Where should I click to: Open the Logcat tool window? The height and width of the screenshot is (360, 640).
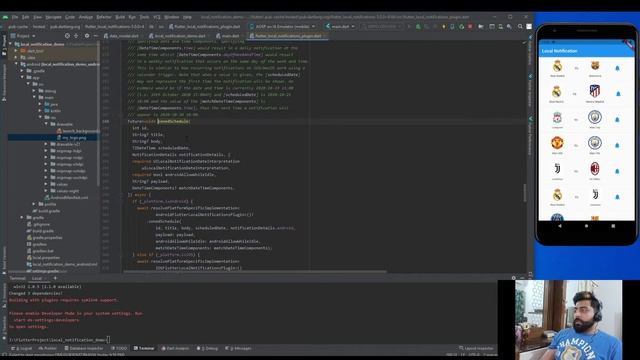[22, 349]
